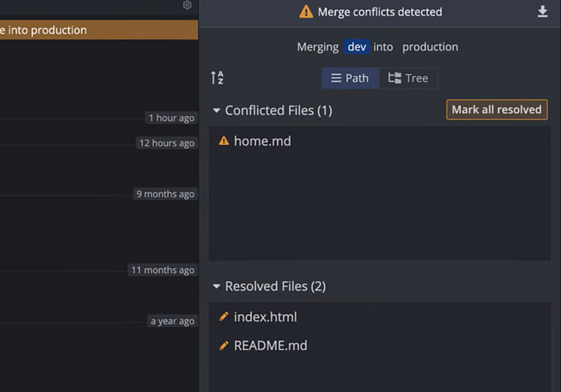Click the merge conflicts warning triangle
Image resolution: width=561 pixels, height=392 pixels.
click(x=306, y=12)
